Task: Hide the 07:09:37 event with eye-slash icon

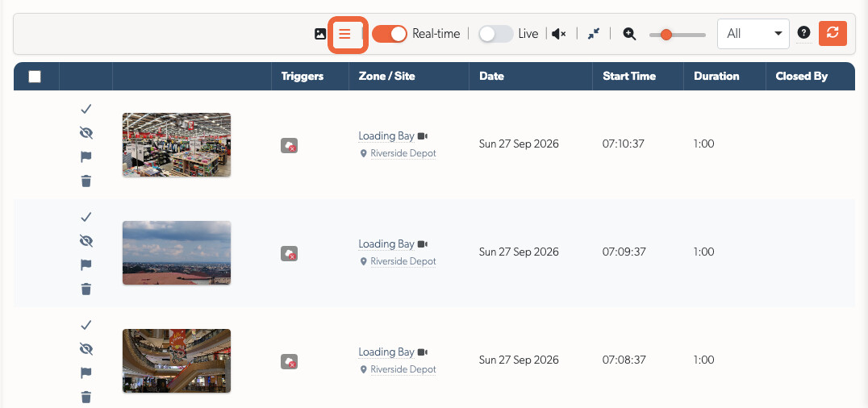Action: pyautogui.click(x=86, y=241)
